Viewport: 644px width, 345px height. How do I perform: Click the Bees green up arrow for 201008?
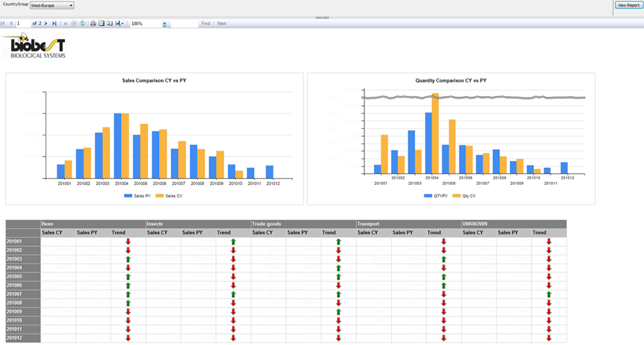(128, 303)
